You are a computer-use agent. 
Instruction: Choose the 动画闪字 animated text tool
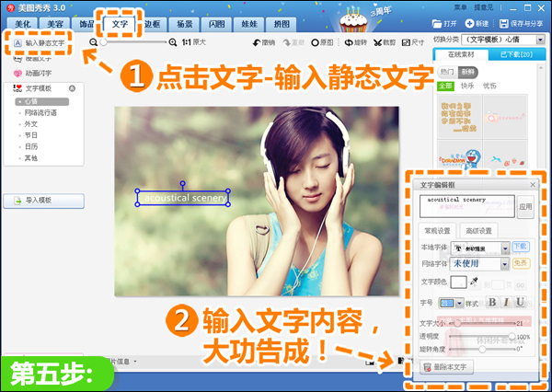[x=32, y=74]
